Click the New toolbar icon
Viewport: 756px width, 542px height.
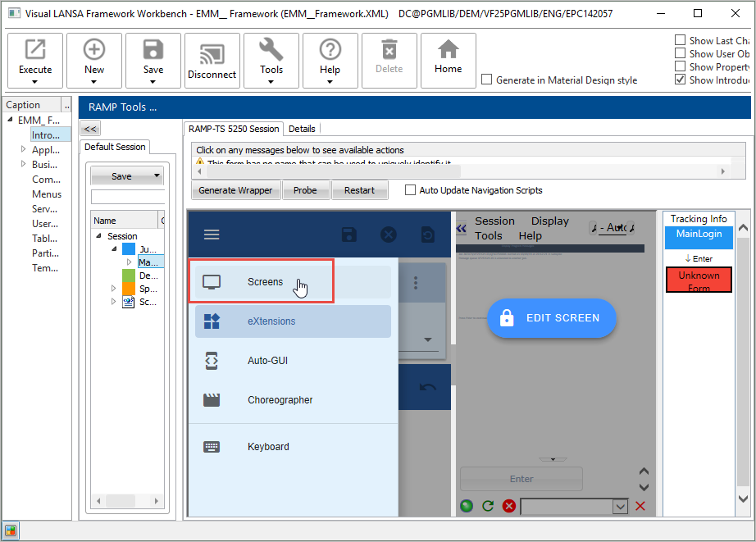click(94, 50)
